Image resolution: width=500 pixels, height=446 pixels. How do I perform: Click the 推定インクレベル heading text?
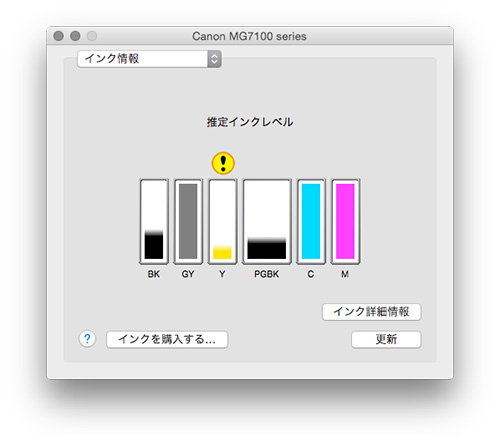(x=250, y=122)
